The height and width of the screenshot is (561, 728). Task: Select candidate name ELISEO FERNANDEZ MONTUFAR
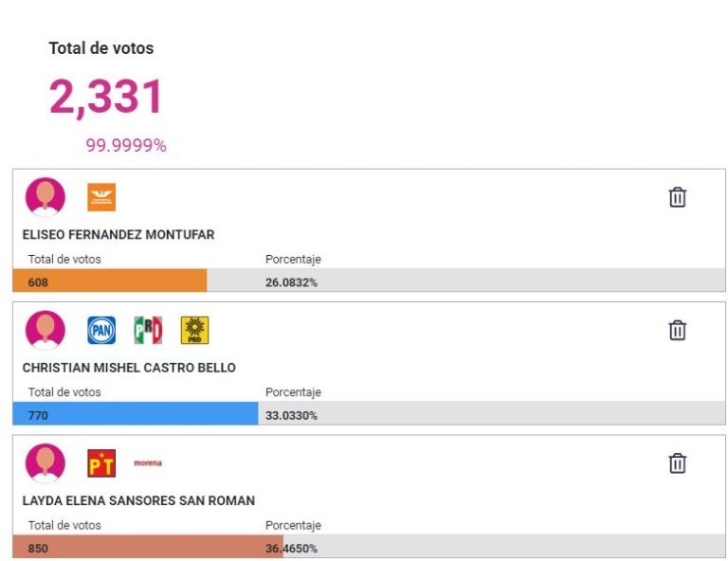(118, 235)
